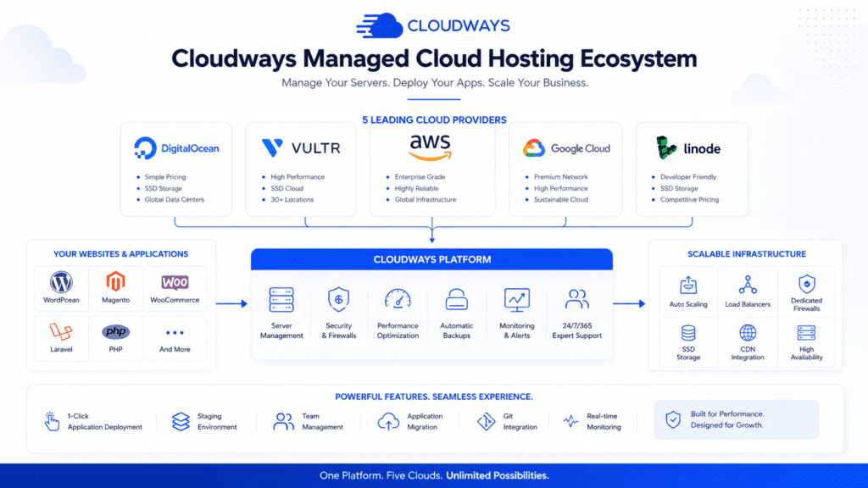This screenshot has height=488, width=868.
Task: Click the High Availability server icon
Action: [807, 332]
